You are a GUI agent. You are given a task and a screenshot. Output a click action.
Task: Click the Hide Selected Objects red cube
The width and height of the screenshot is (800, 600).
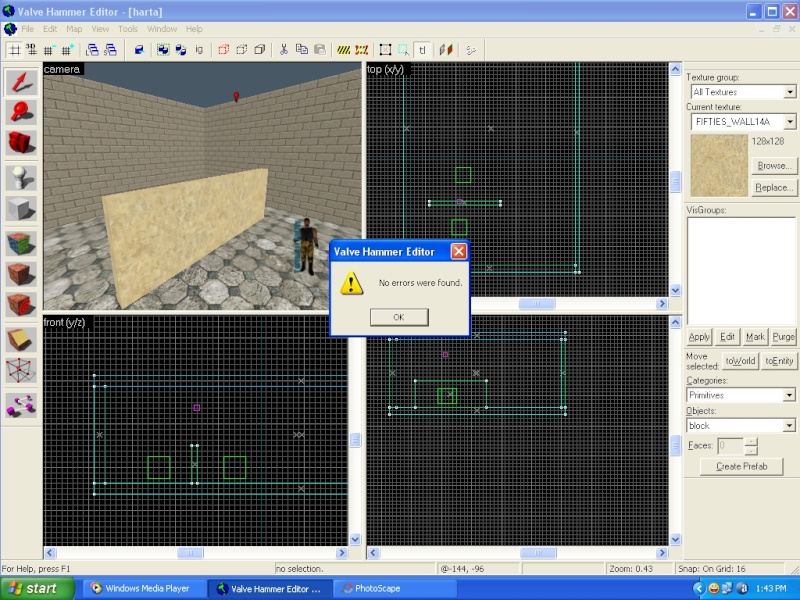pyautogui.click(x=223, y=50)
